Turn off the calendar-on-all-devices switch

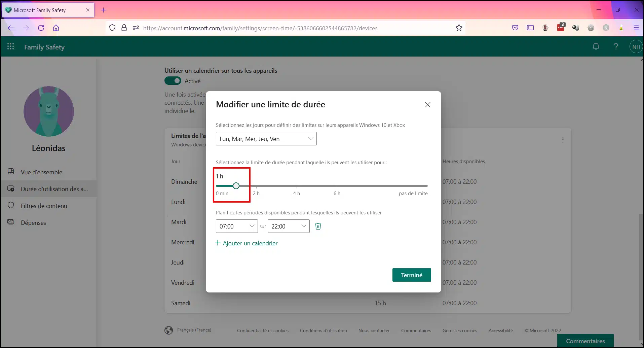tap(173, 81)
